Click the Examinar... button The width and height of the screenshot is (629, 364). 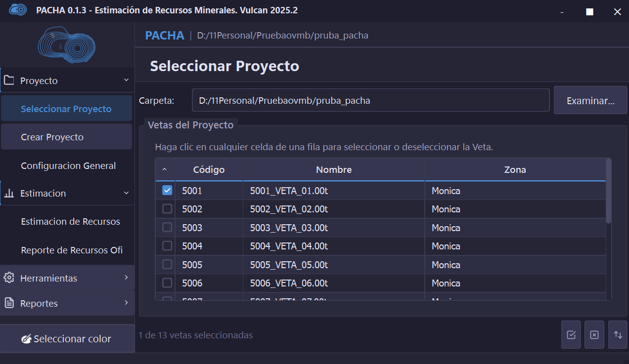pos(590,100)
